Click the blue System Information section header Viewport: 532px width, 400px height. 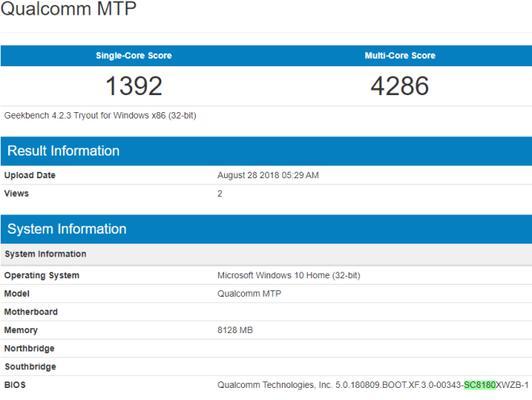[266, 229]
